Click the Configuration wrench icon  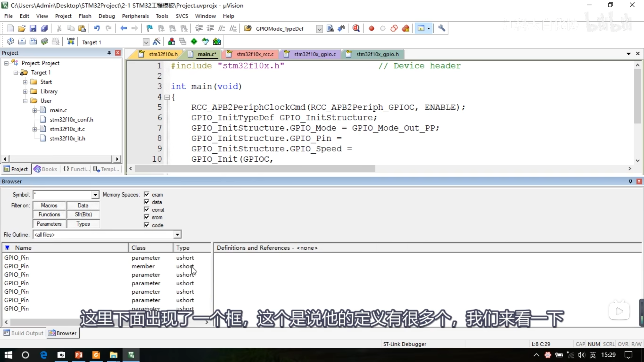[441, 28]
